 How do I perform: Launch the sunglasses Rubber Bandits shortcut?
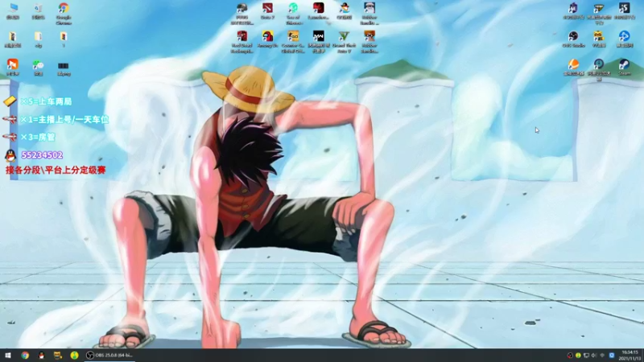(369, 42)
